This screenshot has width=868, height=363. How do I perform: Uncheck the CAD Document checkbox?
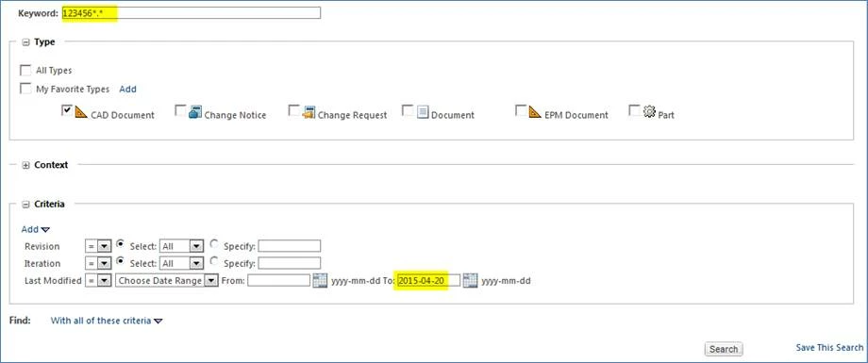pos(67,110)
